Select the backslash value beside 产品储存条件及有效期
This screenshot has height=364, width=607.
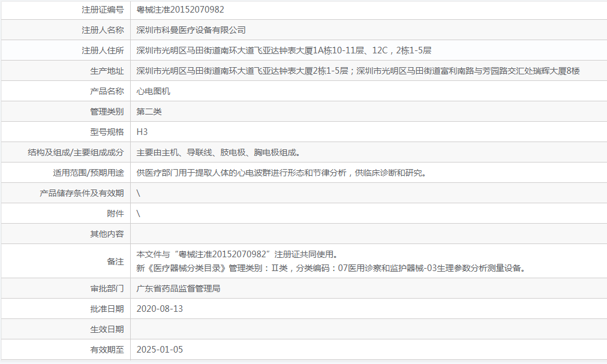tap(138, 193)
